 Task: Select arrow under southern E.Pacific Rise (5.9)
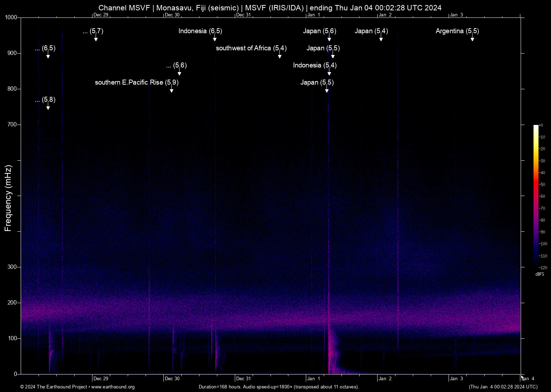coord(172,90)
